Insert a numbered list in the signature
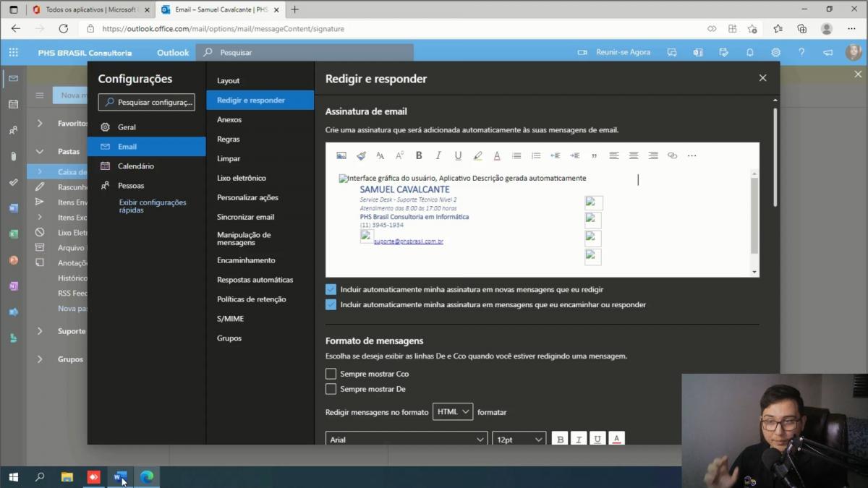Image resolution: width=868 pixels, height=488 pixels. point(536,155)
